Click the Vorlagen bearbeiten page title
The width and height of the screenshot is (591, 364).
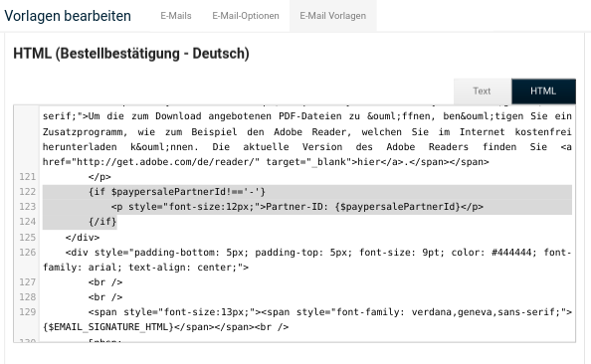[68, 16]
